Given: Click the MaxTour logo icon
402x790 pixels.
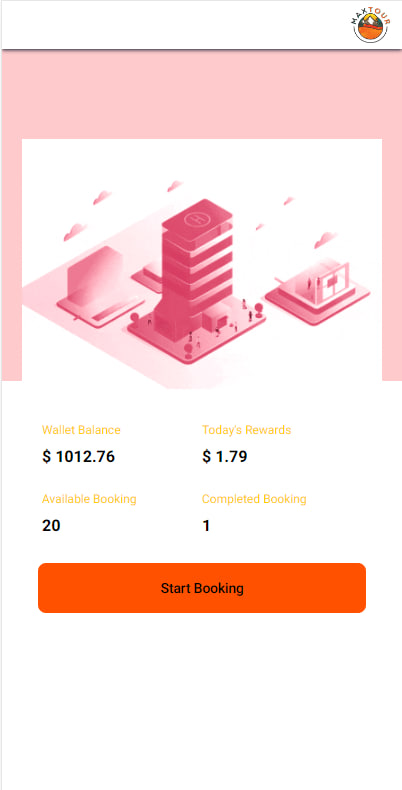Looking at the screenshot, I should coord(370,25).
